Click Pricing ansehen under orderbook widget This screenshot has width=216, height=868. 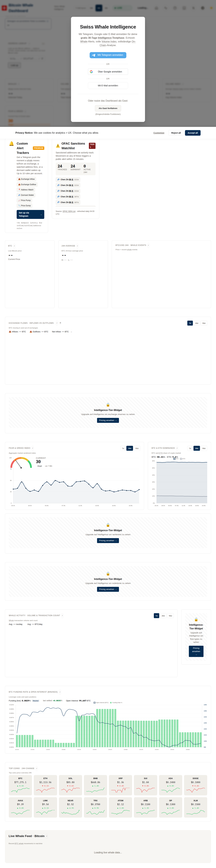[108, 589]
